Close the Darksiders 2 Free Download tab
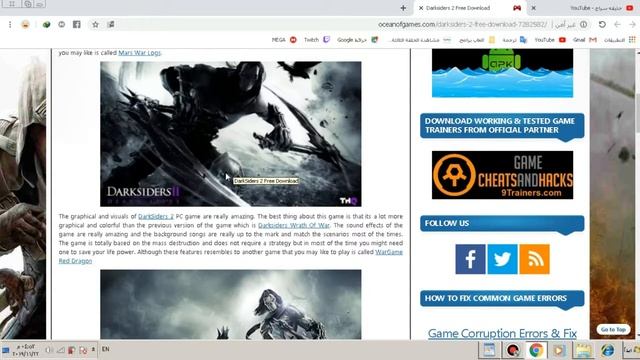640x360 pixels. [421, 8]
